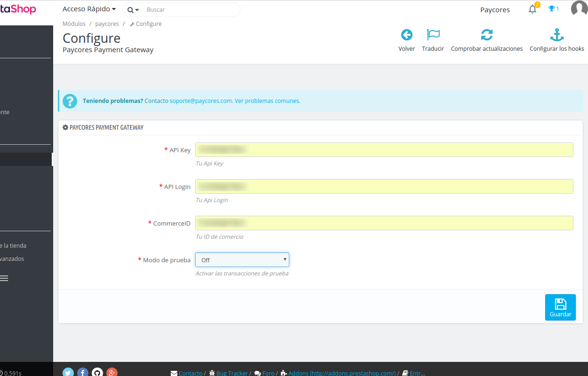Expand the Acceso Rápido menu
588x376 pixels.
coord(89,9)
